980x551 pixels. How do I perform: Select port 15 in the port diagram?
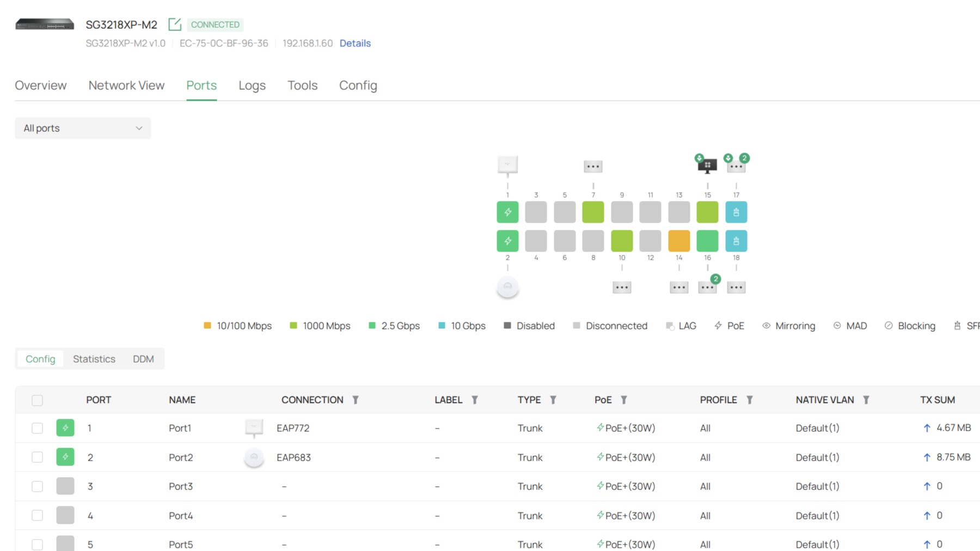coord(707,212)
